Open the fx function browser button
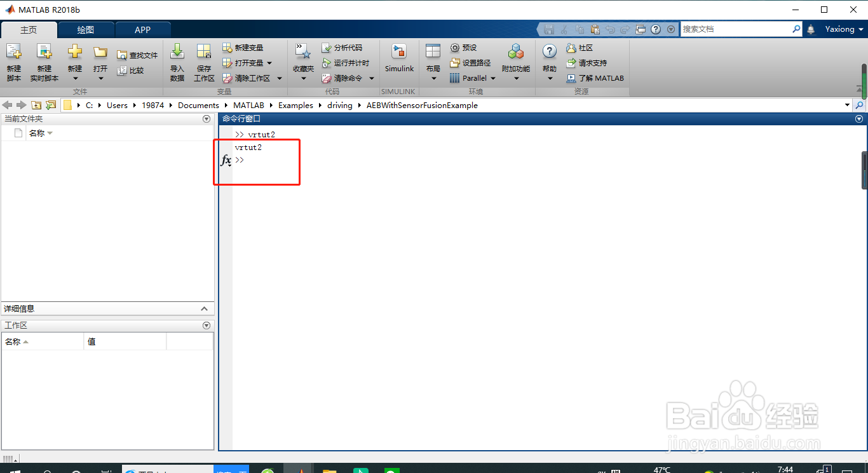This screenshot has height=473, width=868. (226, 161)
